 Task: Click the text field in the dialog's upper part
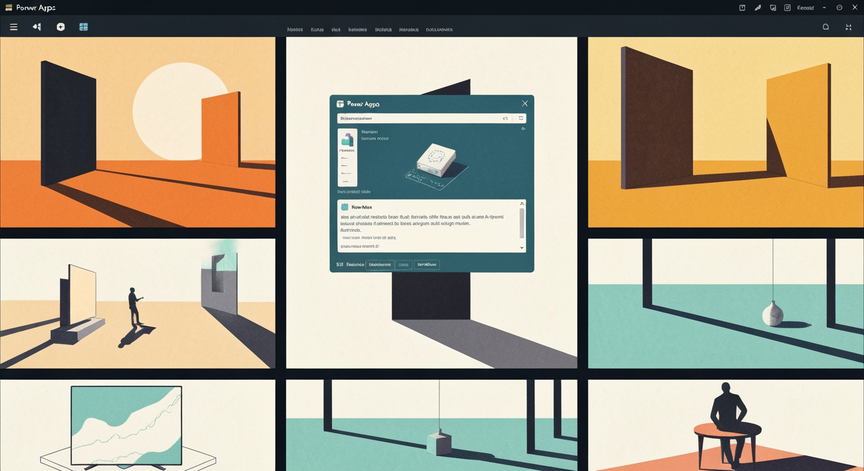tap(431, 118)
